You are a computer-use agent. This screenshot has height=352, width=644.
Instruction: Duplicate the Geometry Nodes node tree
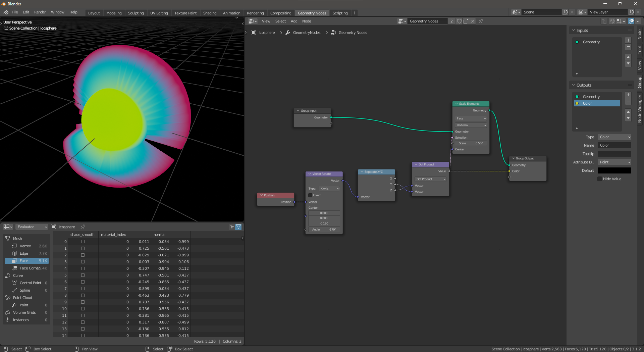pyautogui.click(x=466, y=21)
